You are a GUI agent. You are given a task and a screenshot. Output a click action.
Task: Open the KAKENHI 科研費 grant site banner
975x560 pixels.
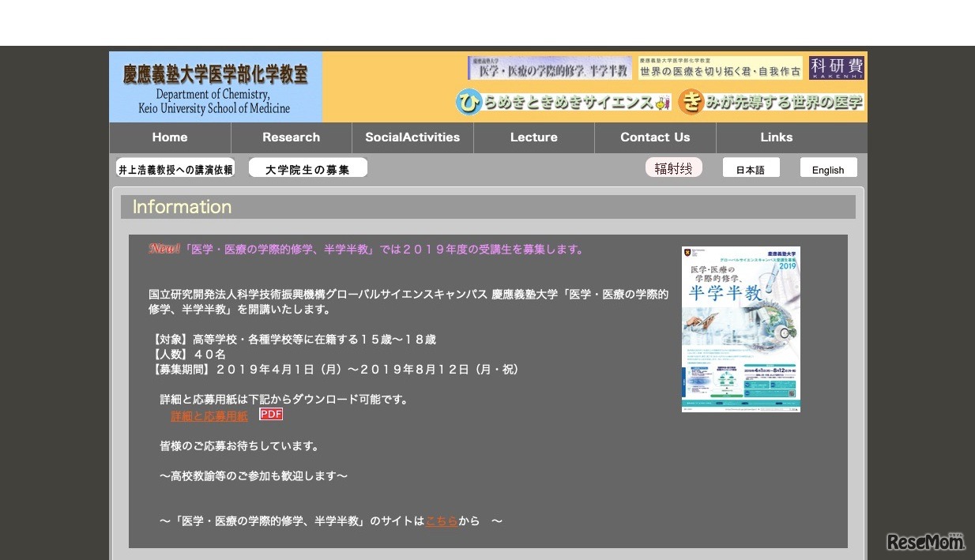(x=837, y=68)
